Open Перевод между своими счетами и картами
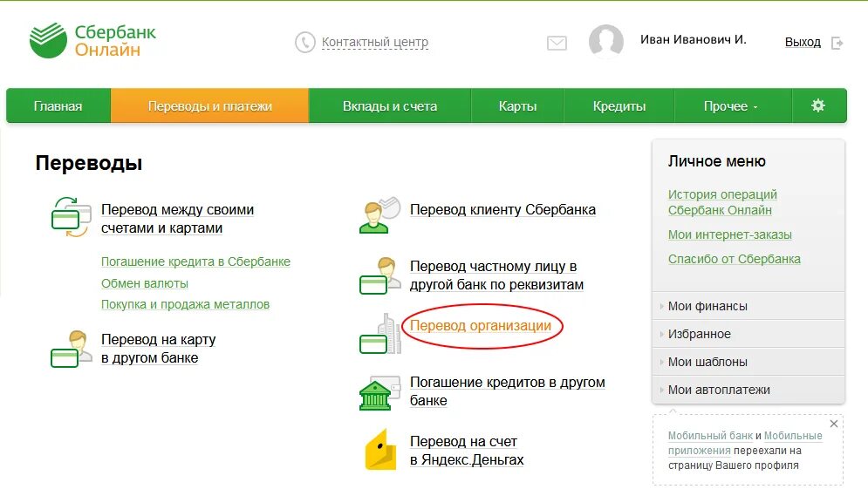868x489 pixels. (177, 219)
